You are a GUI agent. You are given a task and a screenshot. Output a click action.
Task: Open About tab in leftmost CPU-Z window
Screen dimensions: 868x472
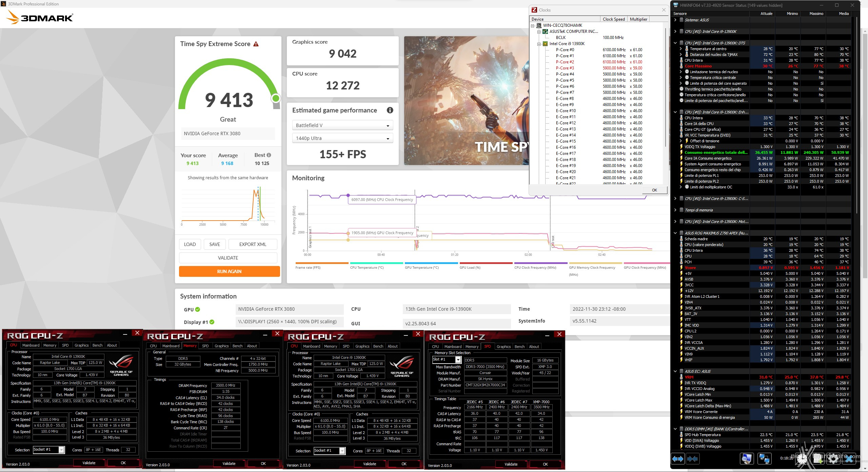click(x=112, y=345)
